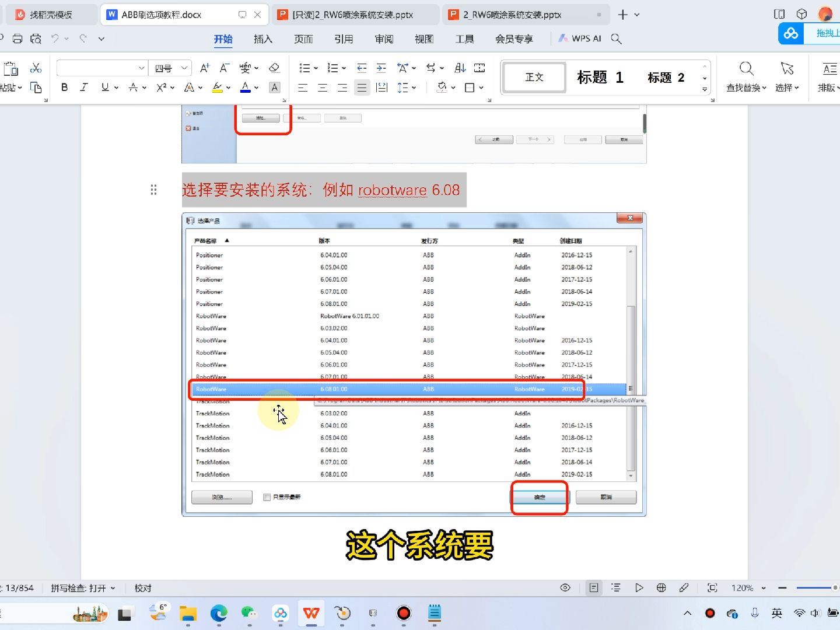Image resolution: width=840 pixels, height=630 pixels.
Task: Toggle spell check status 拼写检查
Action: tap(82, 588)
